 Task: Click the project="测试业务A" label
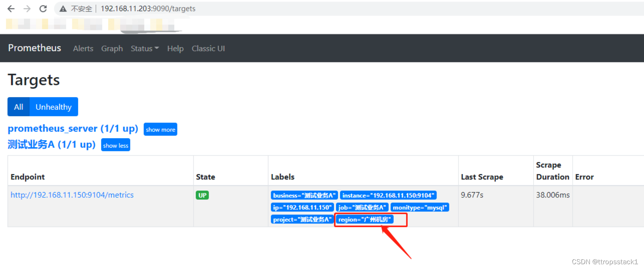(x=302, y=219)
